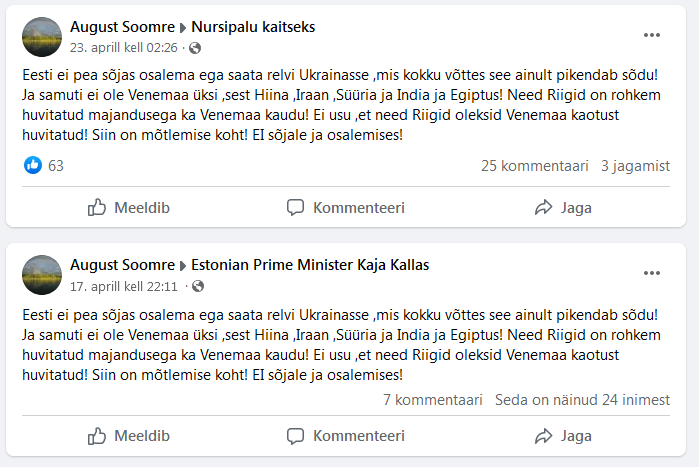This screenshot has width=699, height=467.
Task: Click the 17. aprill kell 22:11 timestamp
Action: (x=124, y=286)
